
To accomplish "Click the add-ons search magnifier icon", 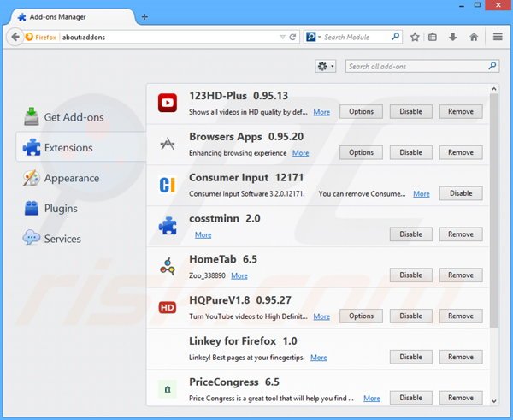I will (492, 66).
